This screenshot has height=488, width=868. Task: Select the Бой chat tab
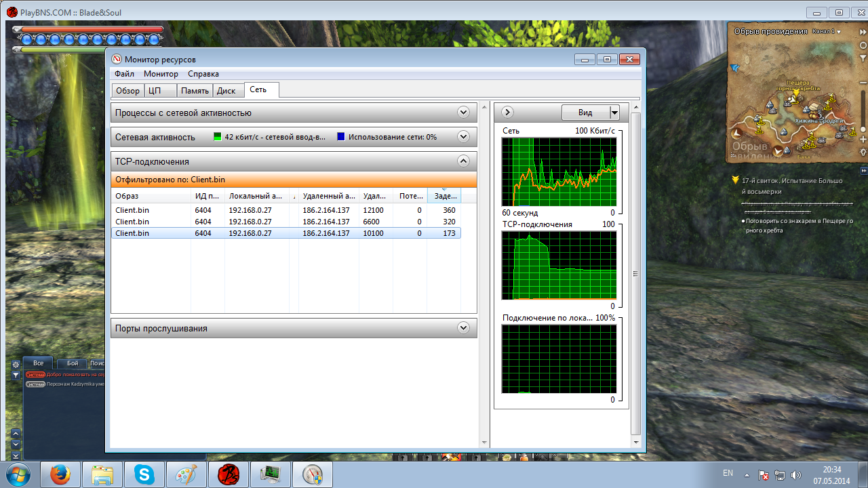(73, 363)
